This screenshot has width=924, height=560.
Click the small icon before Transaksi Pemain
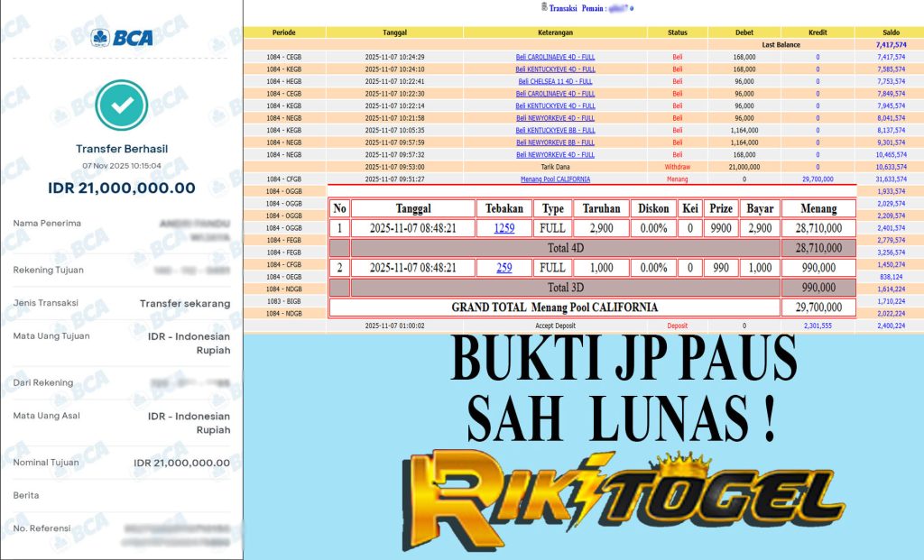coord(542,7)
